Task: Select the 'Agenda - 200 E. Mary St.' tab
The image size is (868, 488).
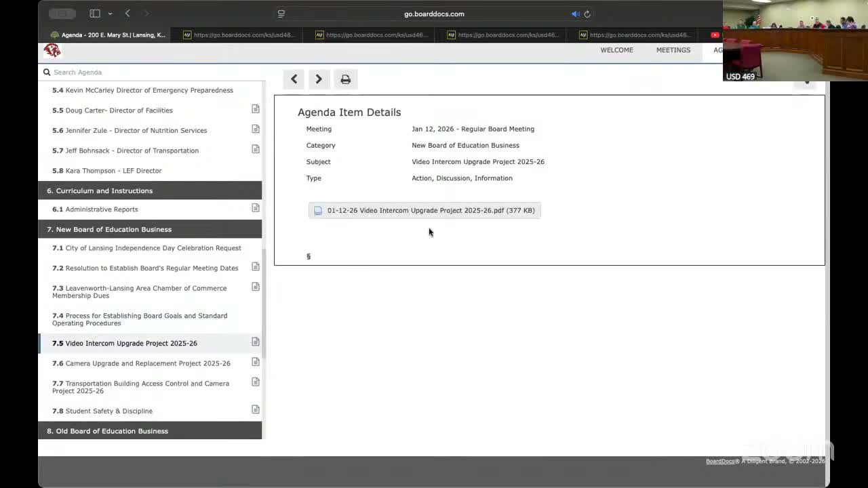Action: 108,35
